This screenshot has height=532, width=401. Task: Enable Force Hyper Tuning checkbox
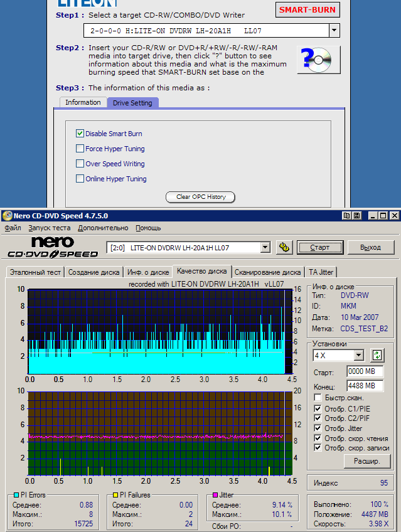pyautogui.click(x=80, y=149)
